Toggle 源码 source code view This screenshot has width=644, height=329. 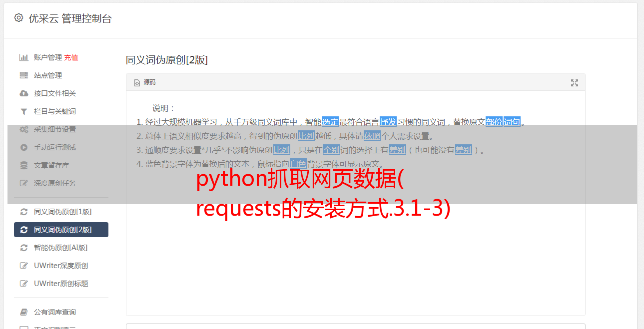[x=145, y=82]
